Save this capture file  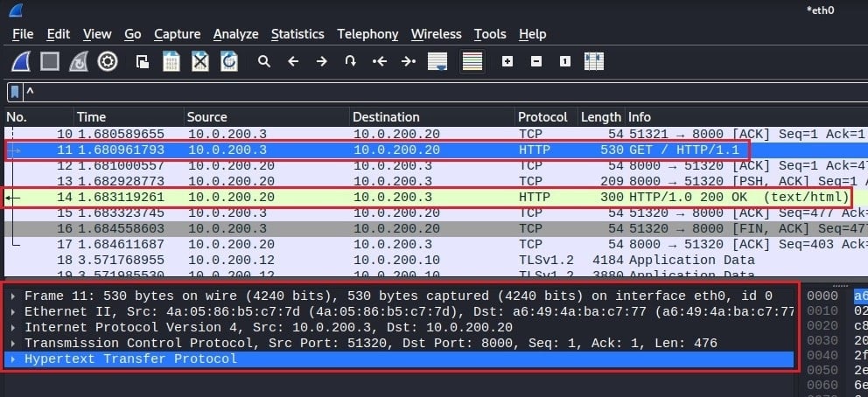click(x=171, y=61)
